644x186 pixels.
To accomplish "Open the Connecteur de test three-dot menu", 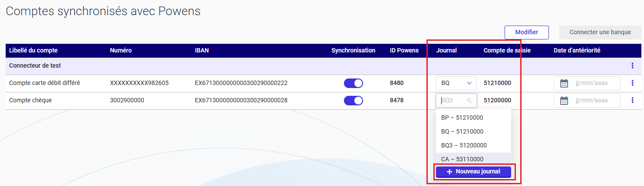I will (x=632, y=66).
